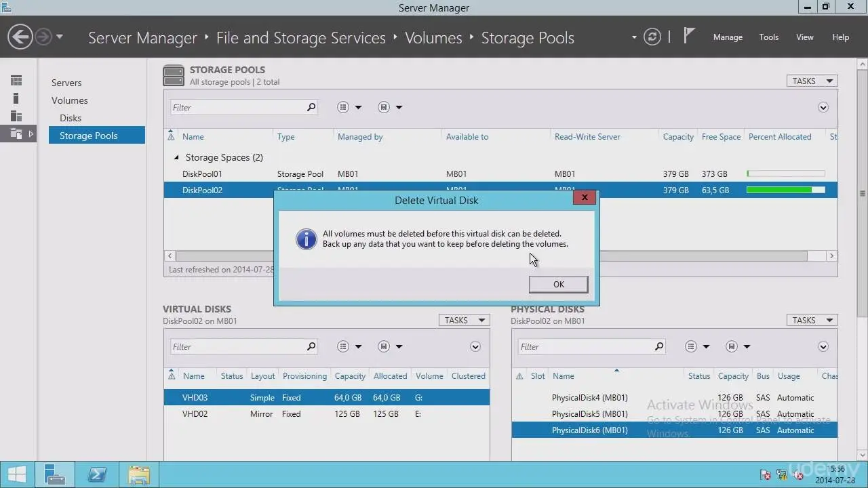The height and width of the screenshot is (488, 868).
Task: Select All Servers icon in left rail
Action: click(x=16, y=116)
